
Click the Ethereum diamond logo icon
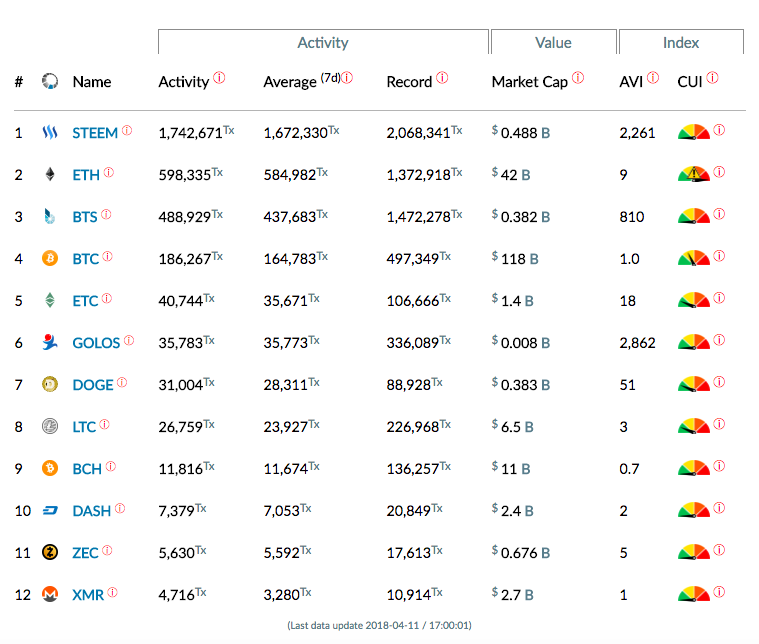click(50, 175)
